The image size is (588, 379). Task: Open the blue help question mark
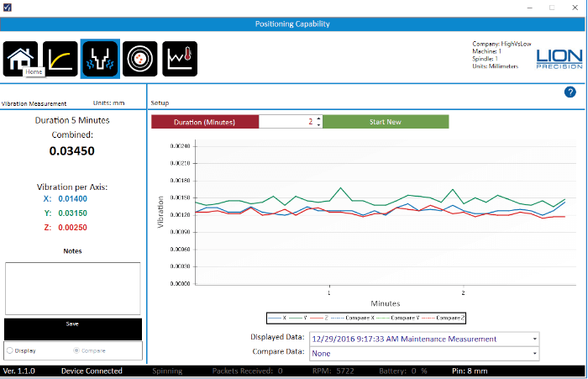pos(570,92)
